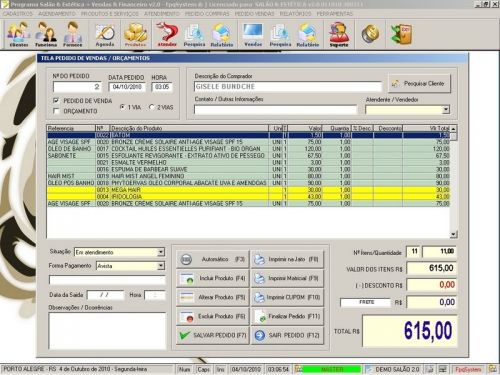The image size is (500, 375).
Task: Open the Pesquisa icon beside Atender
Action: click(x=194, y=34)
